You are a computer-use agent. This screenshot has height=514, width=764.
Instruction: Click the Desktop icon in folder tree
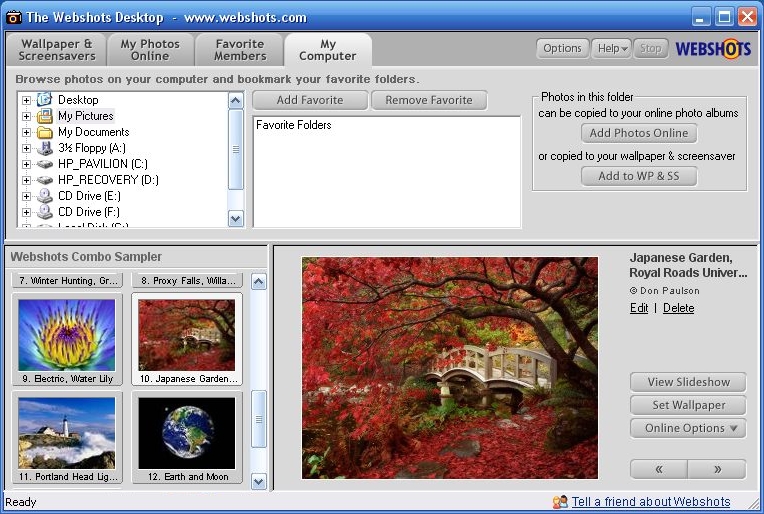[x=44, y=99]
